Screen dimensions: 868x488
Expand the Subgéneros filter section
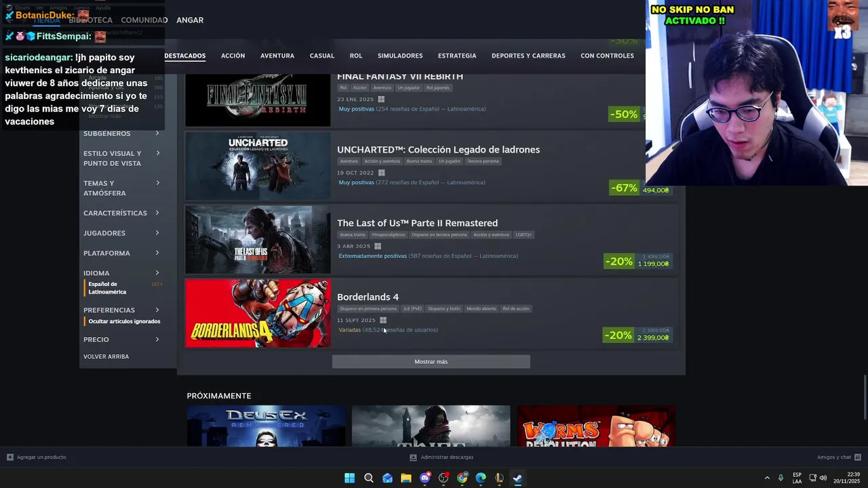click(x=122, y=134)
